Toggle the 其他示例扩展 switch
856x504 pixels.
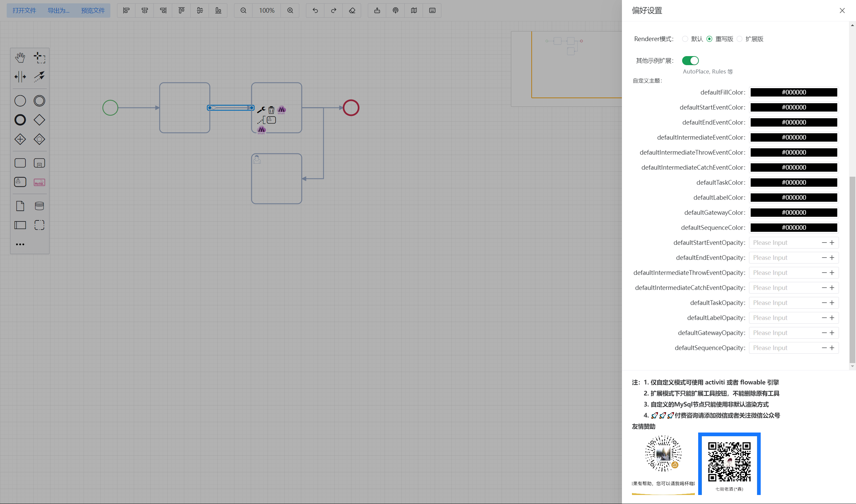(690, 61)
